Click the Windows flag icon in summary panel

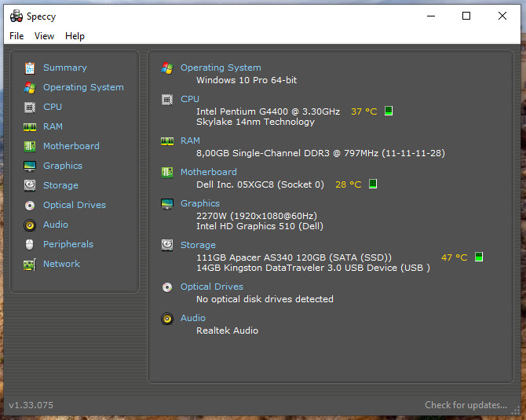click(x=167, y=68)
